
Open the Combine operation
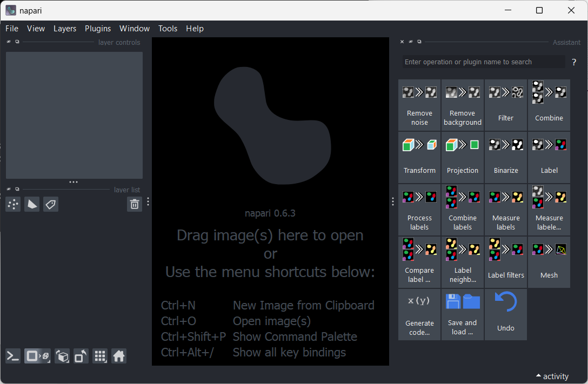click(549, 105)
